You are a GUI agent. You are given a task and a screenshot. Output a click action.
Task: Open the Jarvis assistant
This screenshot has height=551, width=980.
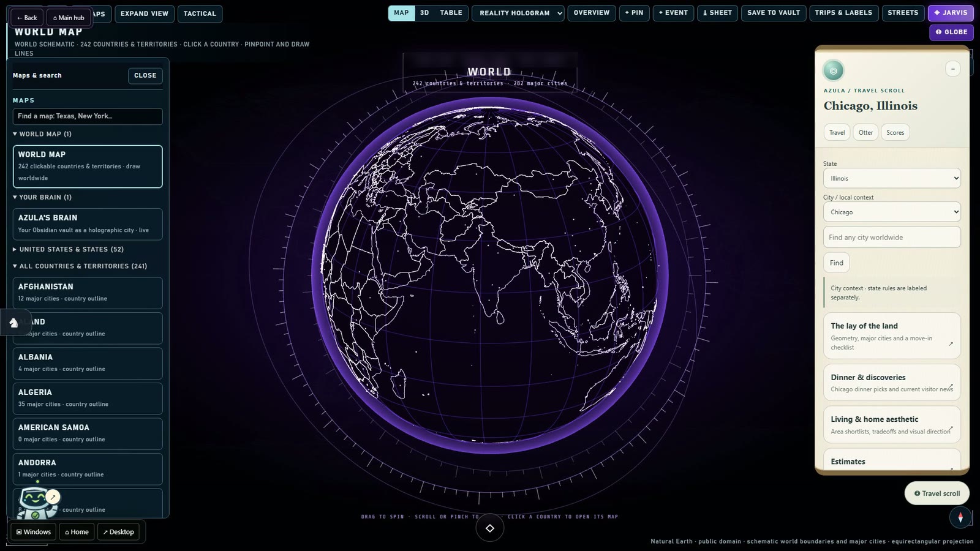pyautogui.click(x=951, y=13)
